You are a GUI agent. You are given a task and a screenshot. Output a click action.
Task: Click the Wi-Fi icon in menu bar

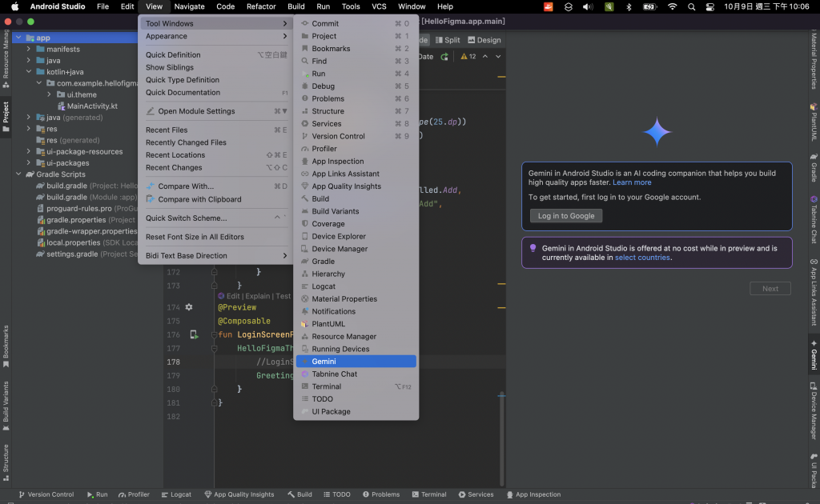click(672, 6)
